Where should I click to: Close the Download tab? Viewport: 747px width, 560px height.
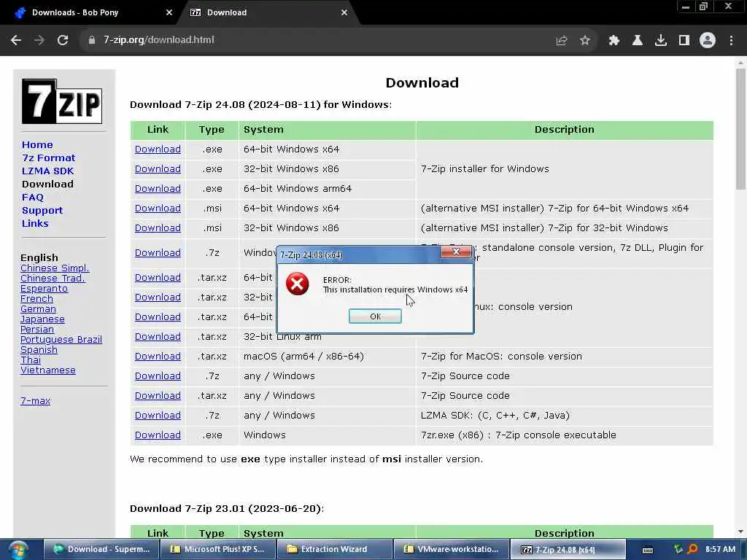tap(344, 12)
